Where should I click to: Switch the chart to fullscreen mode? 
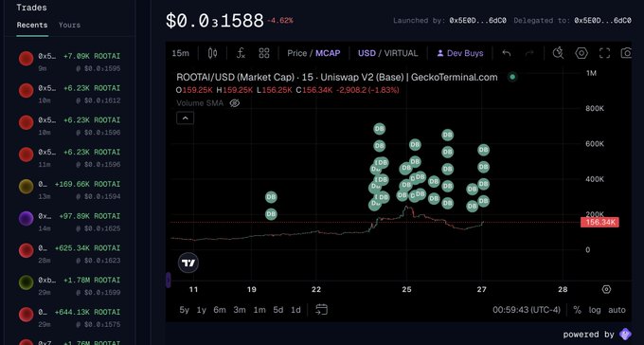604,53
